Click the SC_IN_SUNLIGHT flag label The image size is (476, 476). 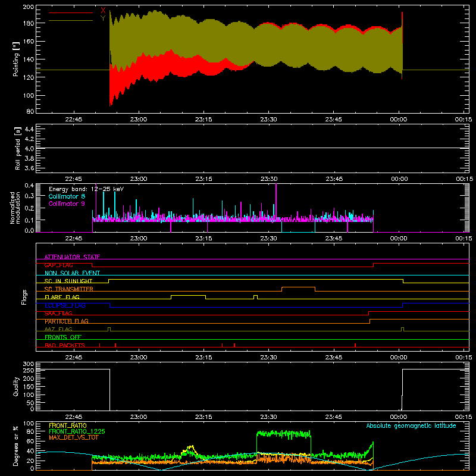pos(68,281)
